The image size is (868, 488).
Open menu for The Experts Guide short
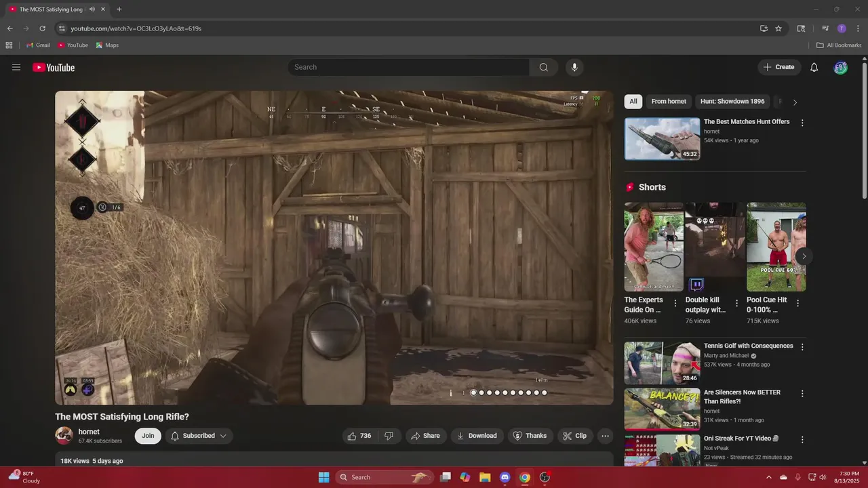675,304
